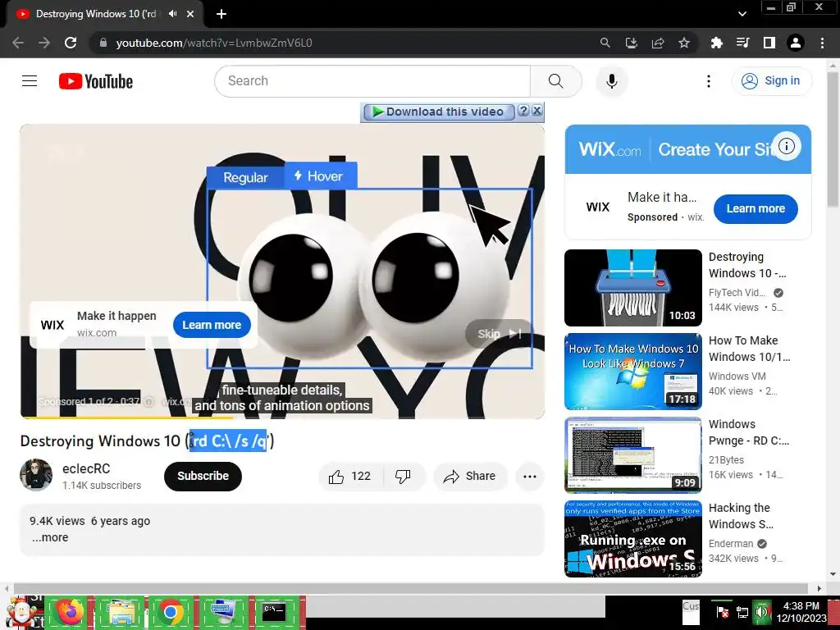The width and height of the screenshot is (840, 630).
Task: Subscribe to eclecRC channel
Action: 203,477
